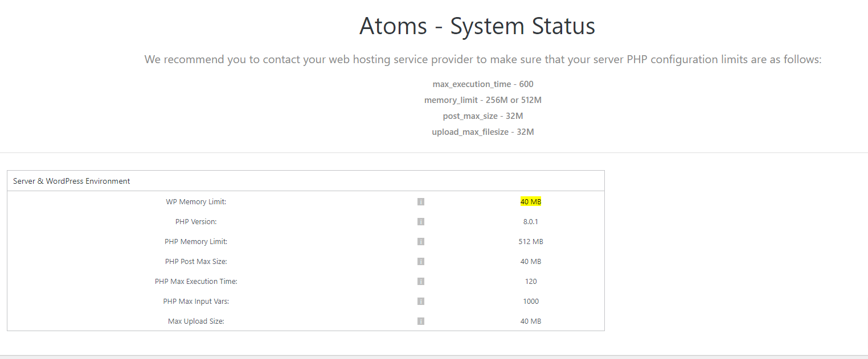The image size is (868, 359).
Task: Click the post_max_size - 32M line
Action: (x=483, y=116)
